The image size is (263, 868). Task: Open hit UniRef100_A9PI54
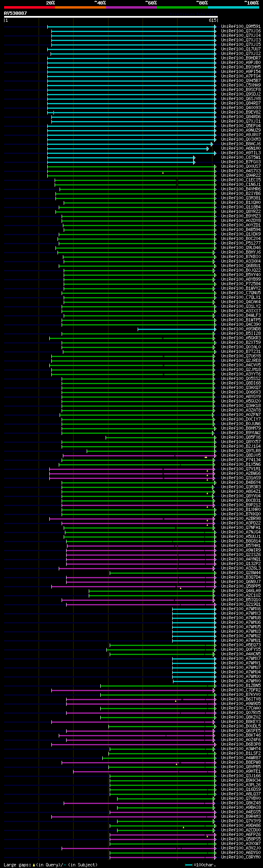tap(241, 71)
